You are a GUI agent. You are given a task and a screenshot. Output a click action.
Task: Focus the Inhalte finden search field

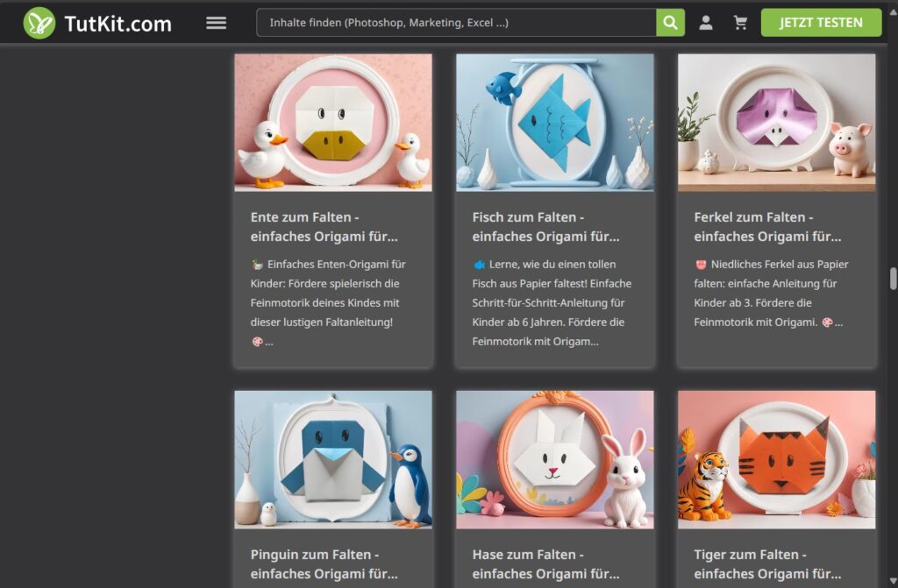pos(456,23)
